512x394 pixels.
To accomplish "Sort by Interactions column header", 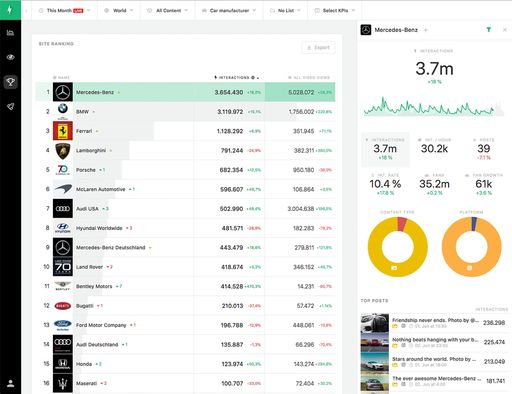I will pos(236,77).
